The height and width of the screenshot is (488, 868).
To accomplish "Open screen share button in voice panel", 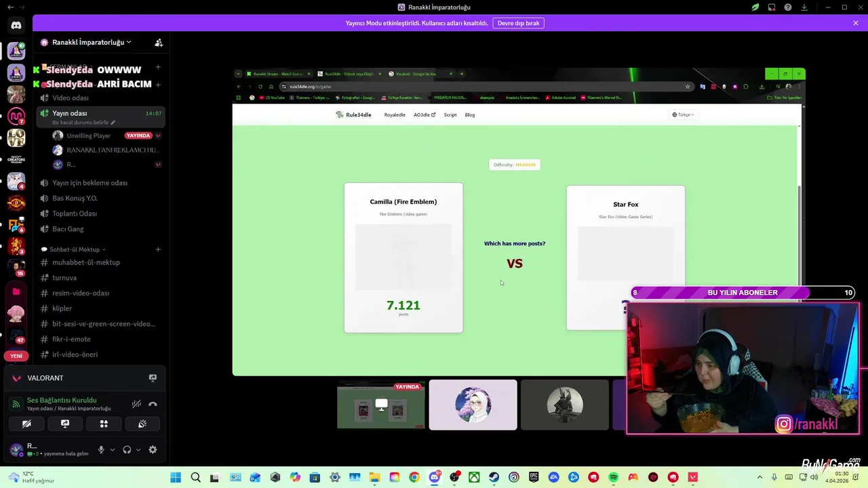I will click(x=65, y=424).
